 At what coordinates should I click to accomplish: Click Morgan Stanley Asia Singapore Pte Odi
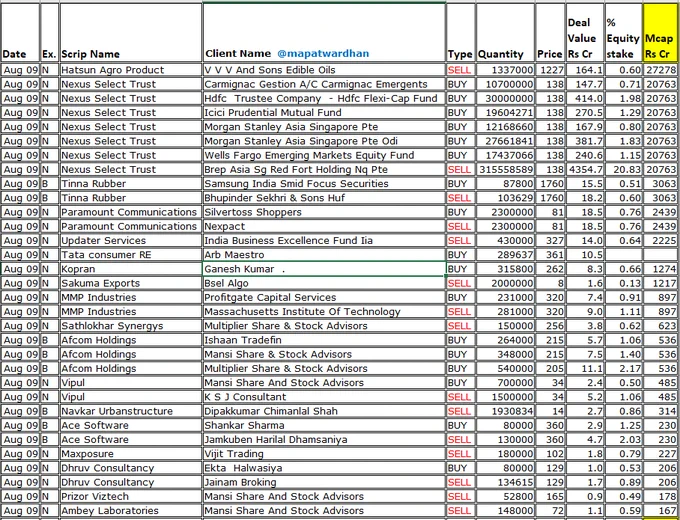pyautogui.click(x=324, y=141)
